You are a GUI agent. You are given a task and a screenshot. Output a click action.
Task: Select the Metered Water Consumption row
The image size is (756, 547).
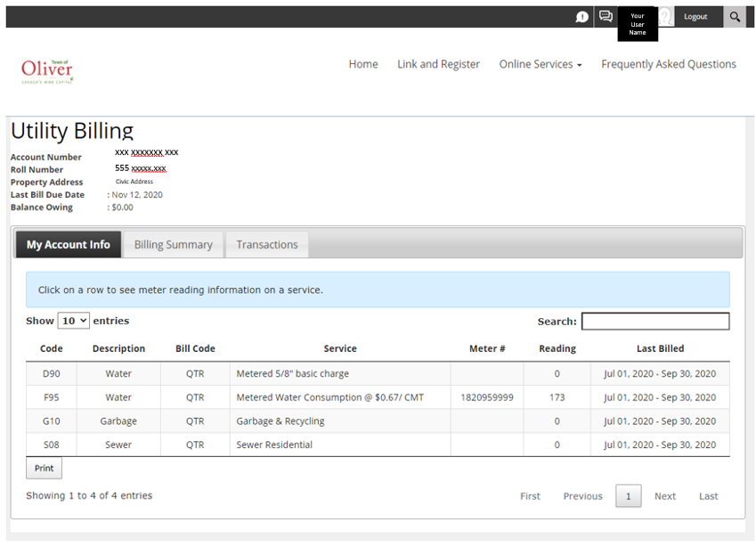(329, 397)
